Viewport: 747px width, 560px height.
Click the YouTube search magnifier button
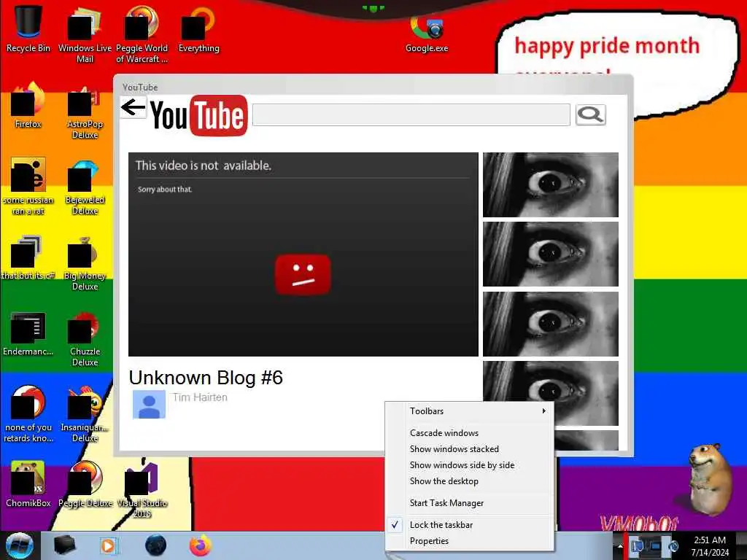tap(591, 114)
